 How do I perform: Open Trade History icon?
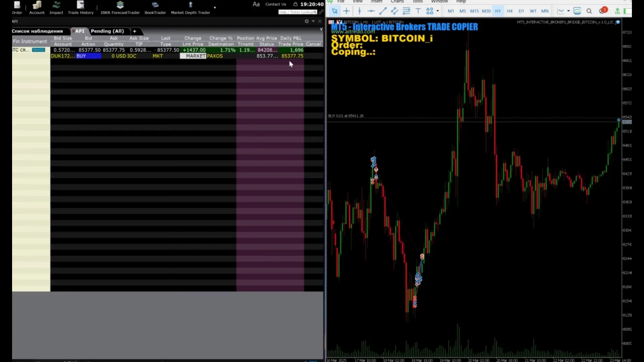(x=80, y=8)
